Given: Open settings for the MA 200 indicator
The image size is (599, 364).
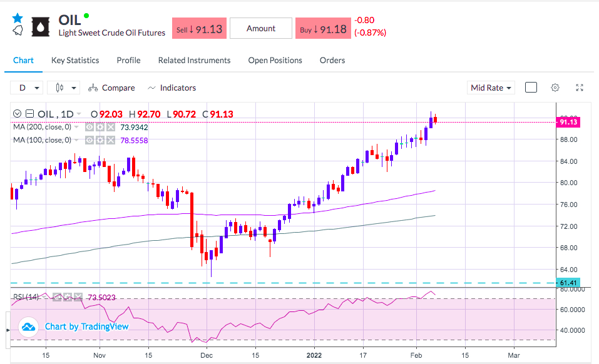Looking at the screenshot, I should (100, 127).
